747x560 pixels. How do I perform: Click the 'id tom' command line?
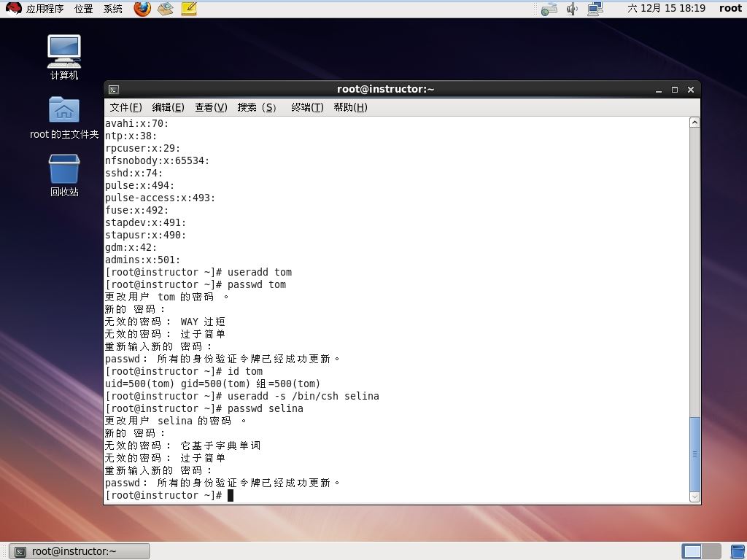[x=184, y=371]
